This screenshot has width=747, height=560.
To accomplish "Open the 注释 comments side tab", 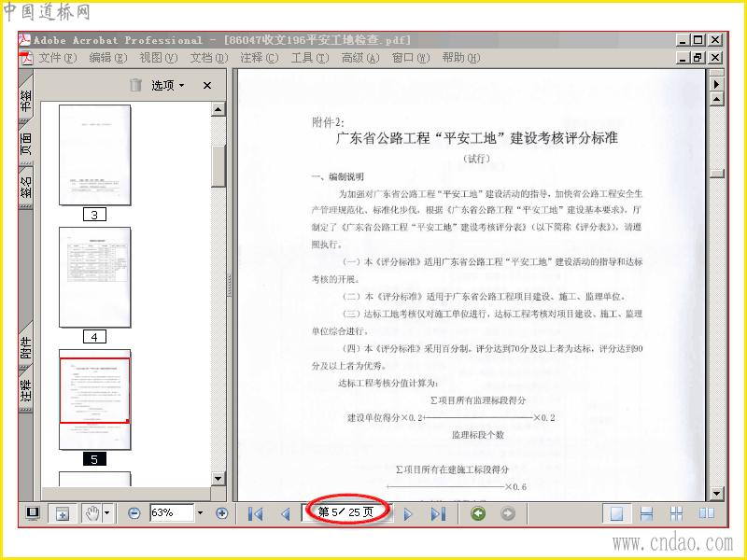I will click(26, 390).
